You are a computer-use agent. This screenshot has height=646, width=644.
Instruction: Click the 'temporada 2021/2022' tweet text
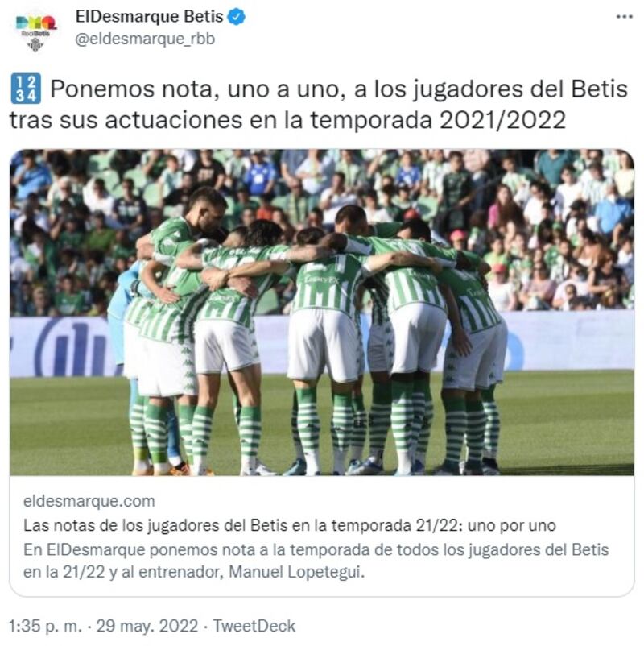(438, 120)
